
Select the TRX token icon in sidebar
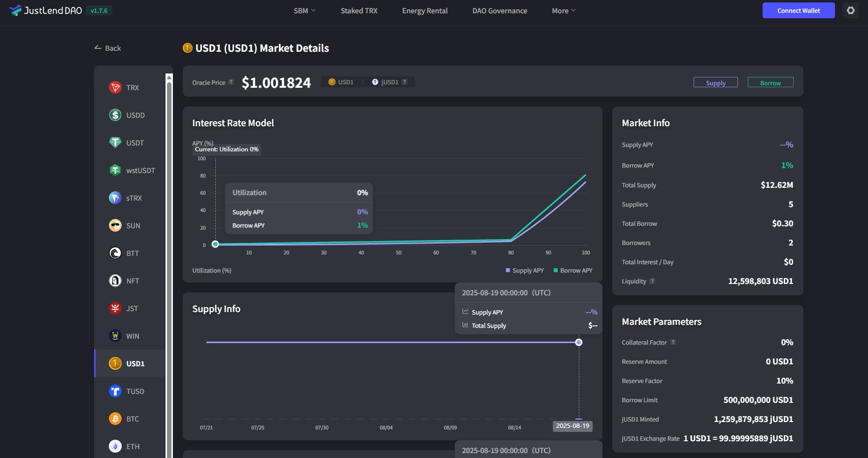click(115, 87)
